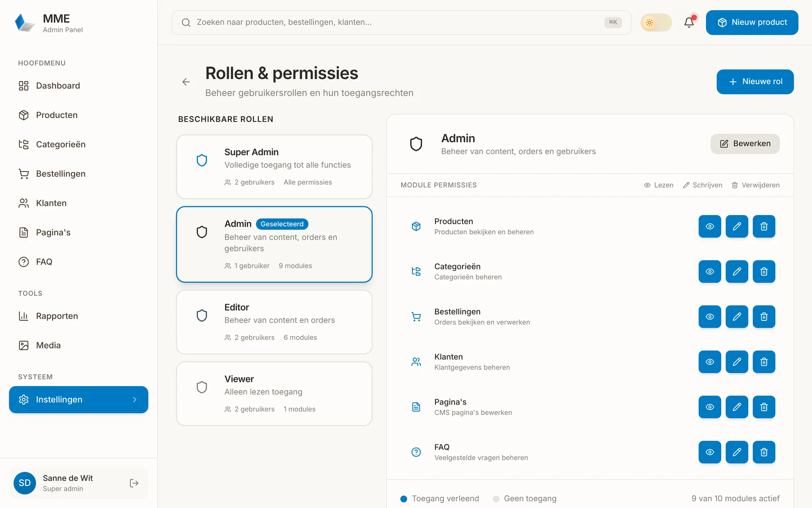Open FAQ in the sidebar
This screenshot has width=812, height=508.
(x=79, y=262)
